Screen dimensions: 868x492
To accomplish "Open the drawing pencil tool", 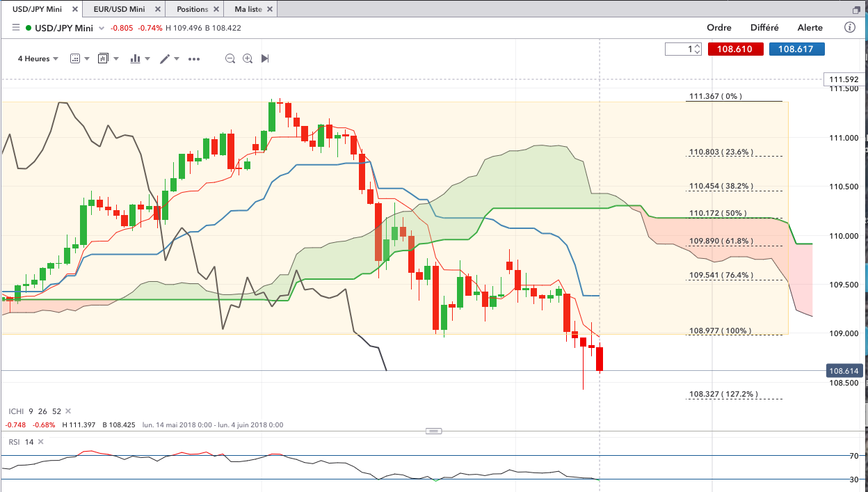I will (165, 59).
